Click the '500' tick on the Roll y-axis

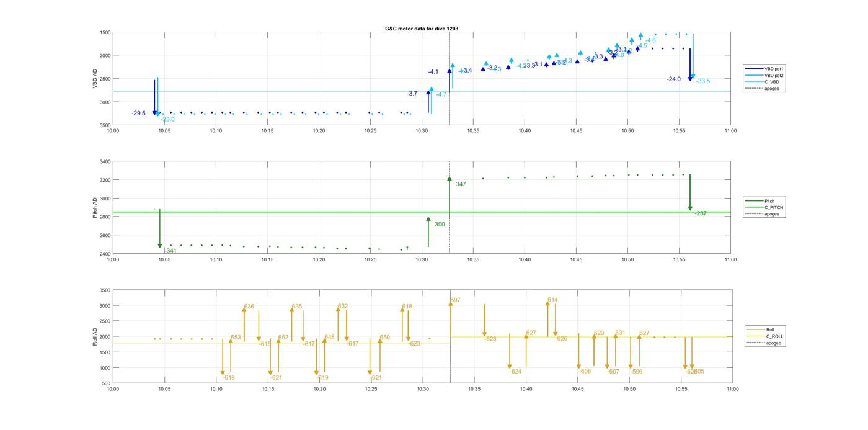(107, 383)
